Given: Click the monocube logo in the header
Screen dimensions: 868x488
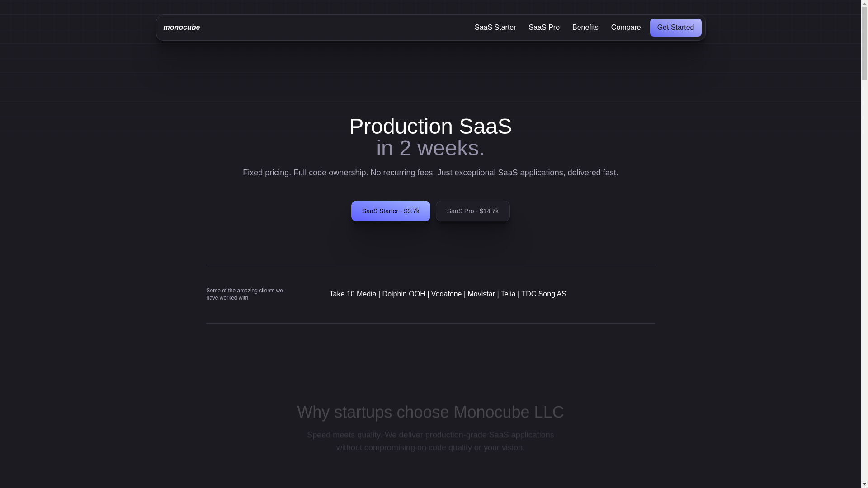Looking at the screenshot, I should pos(181,28).
